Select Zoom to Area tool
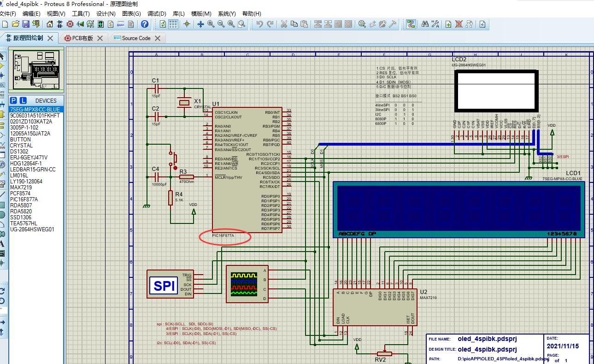 click(241, 24)
